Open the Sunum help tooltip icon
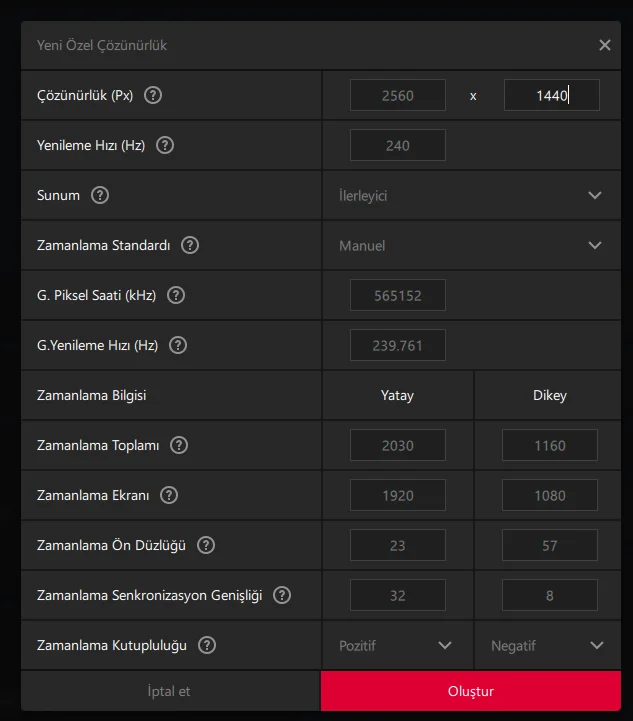Image resolution: width=633 pixels, height=721 pixels. click(100, 196)
